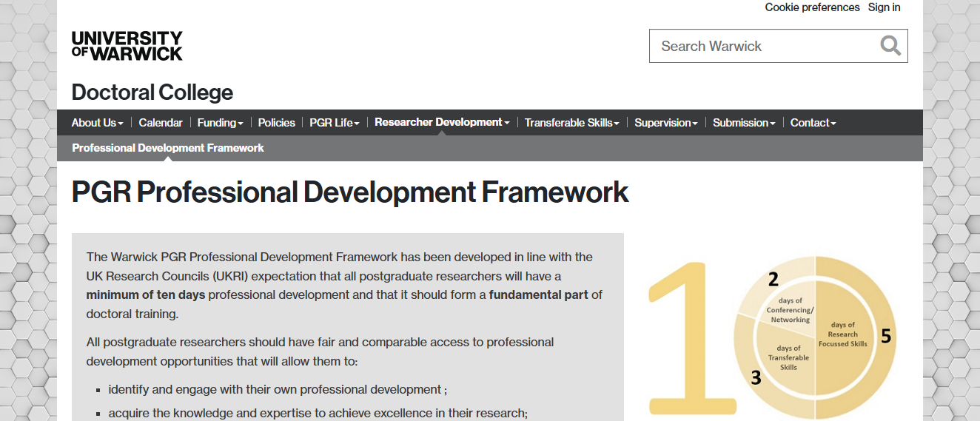Open the Researcher Development dropdown
Viewport: 980px width, 421px height.
pos(442,122)
